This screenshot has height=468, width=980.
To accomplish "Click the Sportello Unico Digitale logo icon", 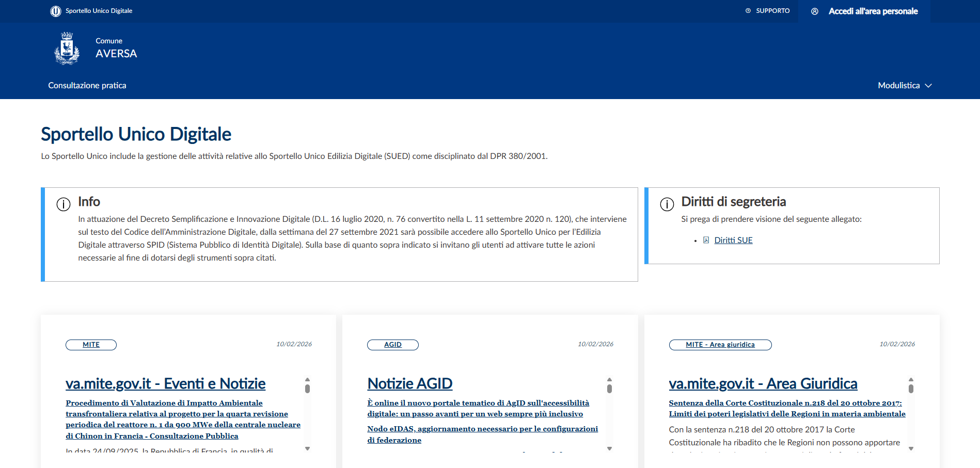I will click(56, 11).
